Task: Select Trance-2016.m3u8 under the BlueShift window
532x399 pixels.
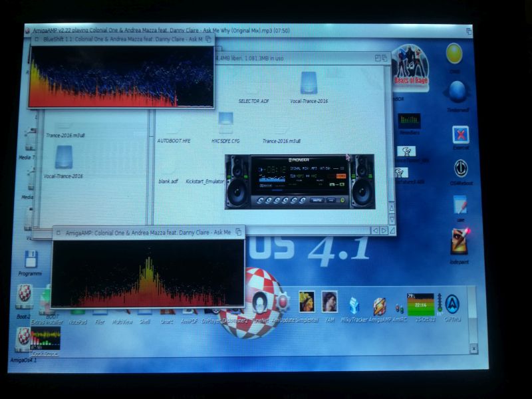Action: [x=65, y=136]
